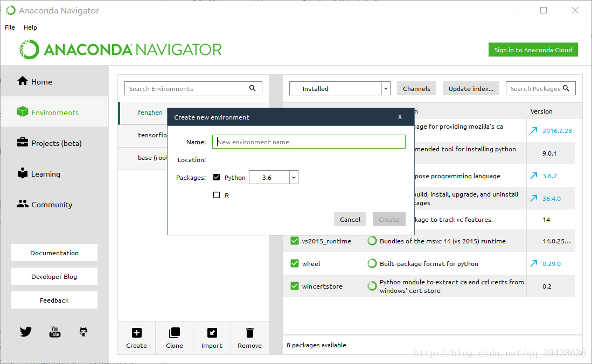The width and height of the screenshot is (592, 364).
Task: Open the Developer Blog button
Action: tap(54, 276)
